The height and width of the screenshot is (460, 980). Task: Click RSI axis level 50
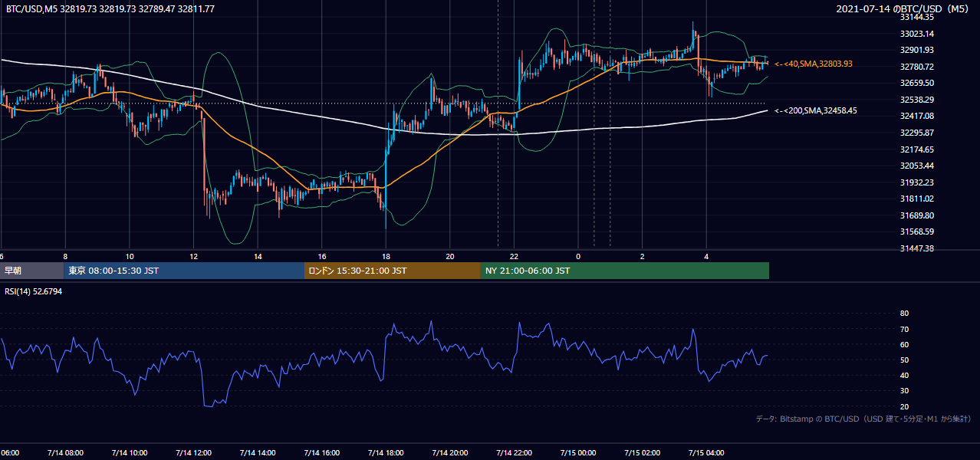(904, 360)
